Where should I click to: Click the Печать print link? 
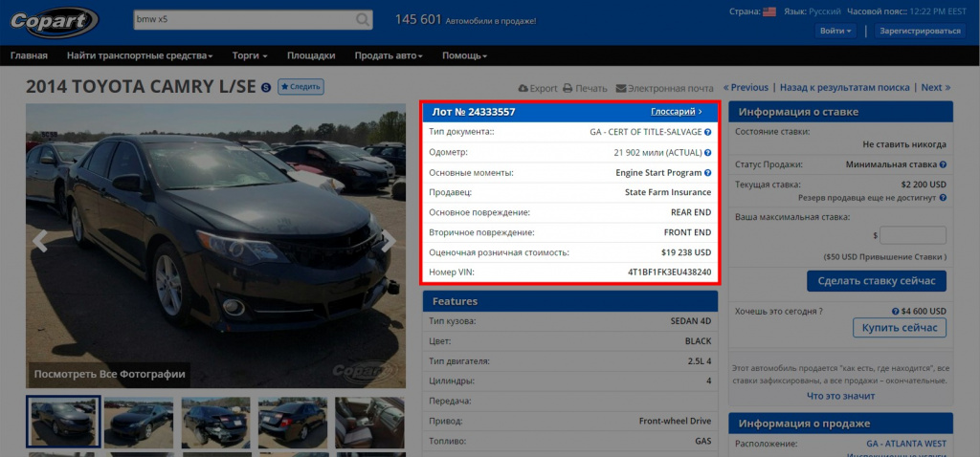[585, 88]
